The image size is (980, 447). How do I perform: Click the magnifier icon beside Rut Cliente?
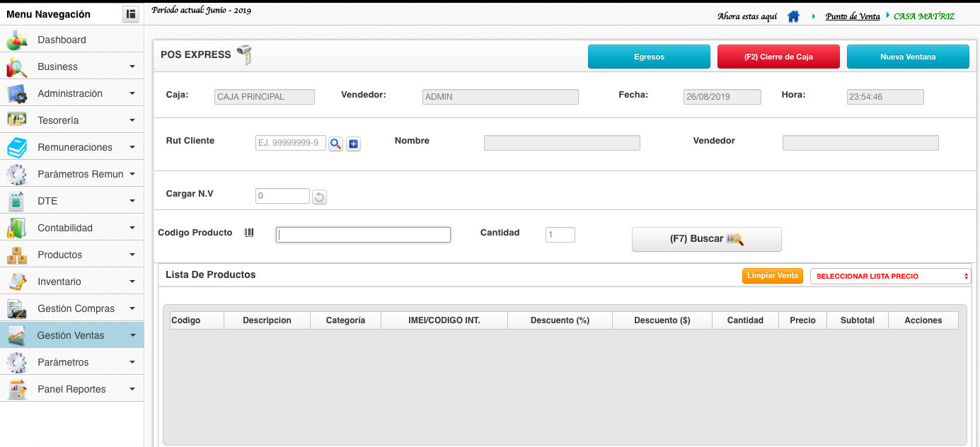tap(335, 144)
